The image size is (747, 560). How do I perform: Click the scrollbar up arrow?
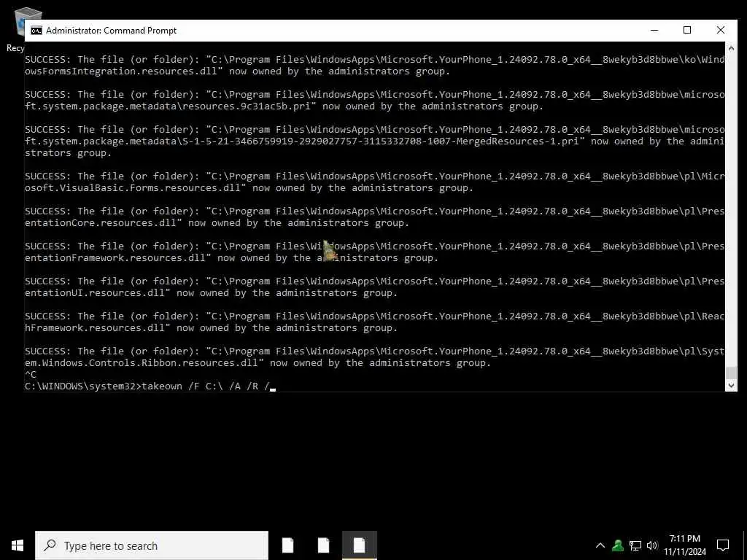pos(731,48)
